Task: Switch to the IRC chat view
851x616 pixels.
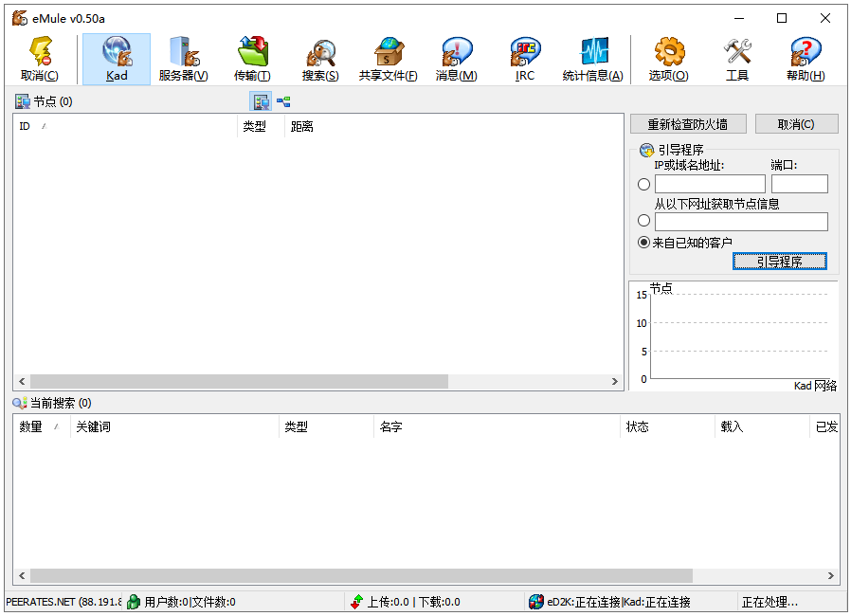Action: click(x=524, y=57)
